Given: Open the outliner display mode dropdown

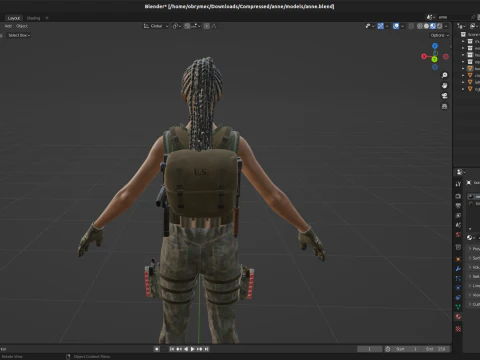Looking at the screenshot, I should [x=473, y=26].
